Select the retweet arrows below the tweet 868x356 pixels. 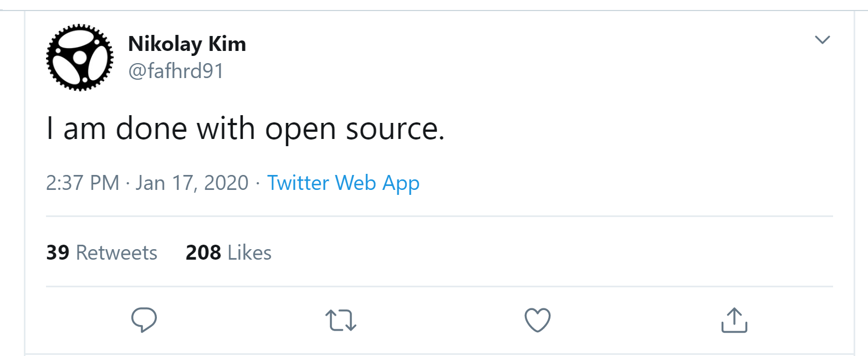[x=341, y=319]
